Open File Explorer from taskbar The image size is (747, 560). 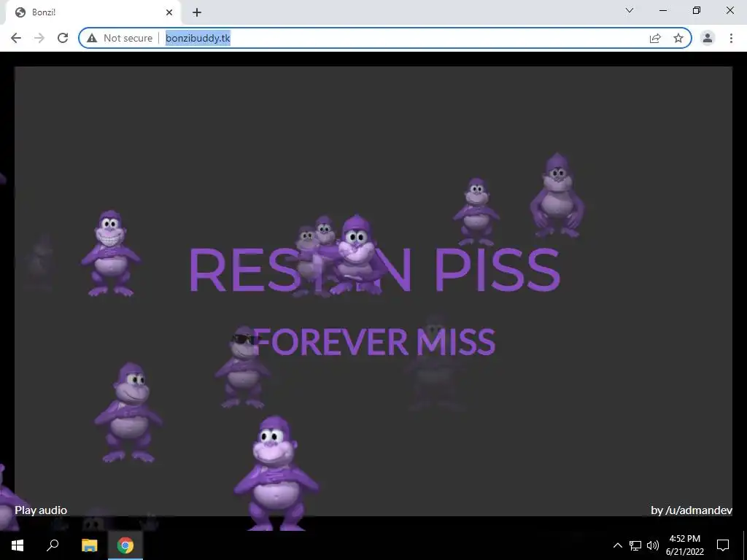(89, 545)
